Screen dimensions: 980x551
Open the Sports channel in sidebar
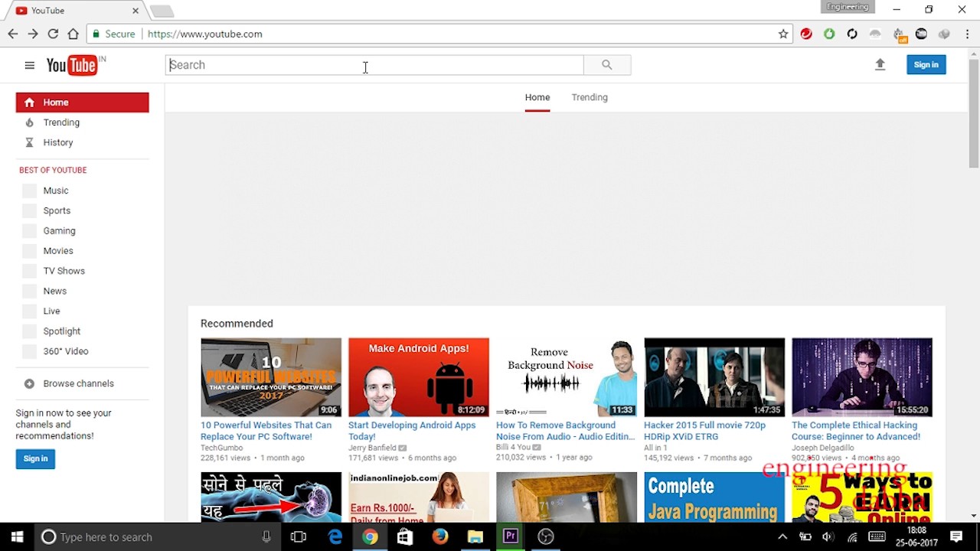coord(57,210)
